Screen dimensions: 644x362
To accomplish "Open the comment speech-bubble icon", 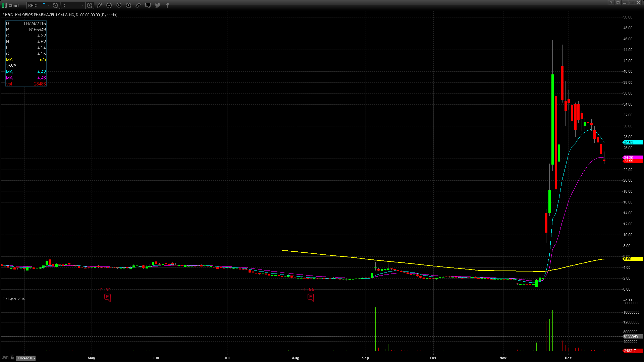I will [148, 5].
